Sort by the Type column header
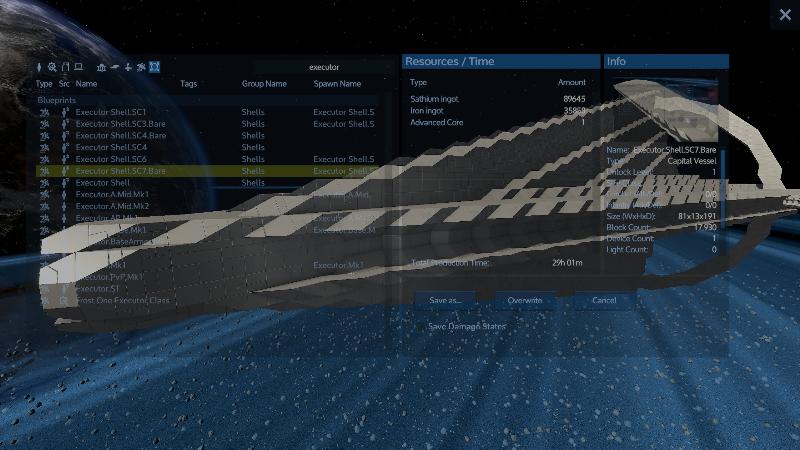 (x=44, y=84)
